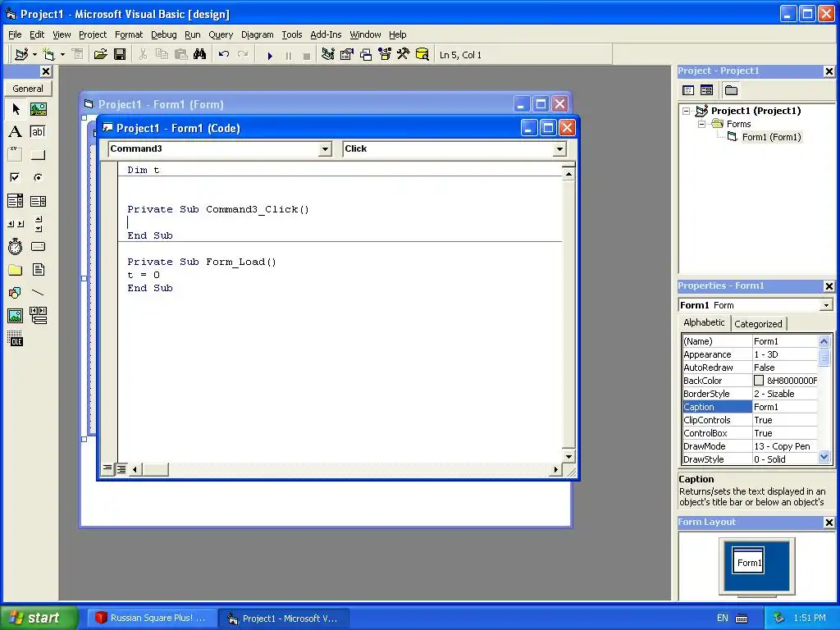840x630 pixels.
Task: Click the Open Project folder icon
Action: click(100, 55)
